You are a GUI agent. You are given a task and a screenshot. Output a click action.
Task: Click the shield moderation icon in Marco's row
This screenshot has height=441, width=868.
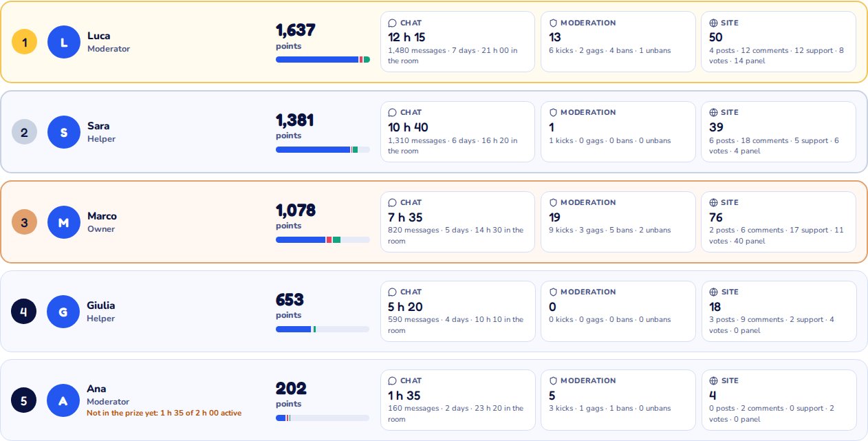coord(553,202)
